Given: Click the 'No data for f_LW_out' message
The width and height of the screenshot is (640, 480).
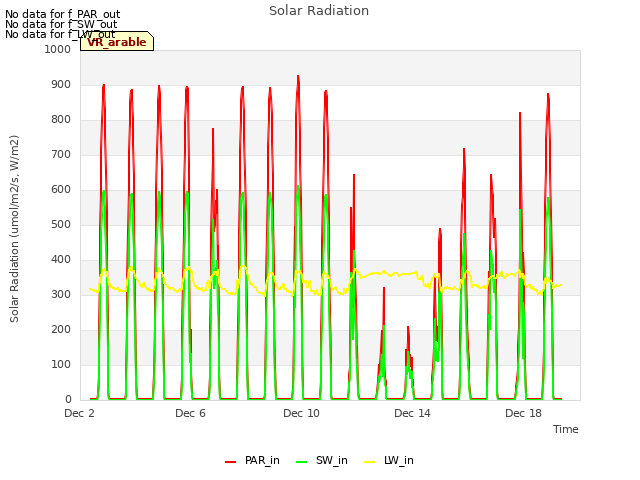Looking at the screenshot, I should pos(60,34).
